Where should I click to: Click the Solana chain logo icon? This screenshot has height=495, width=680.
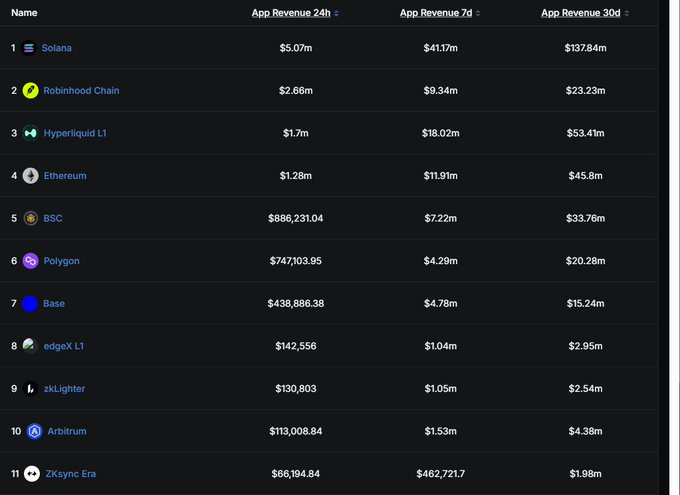coord(29,48)
